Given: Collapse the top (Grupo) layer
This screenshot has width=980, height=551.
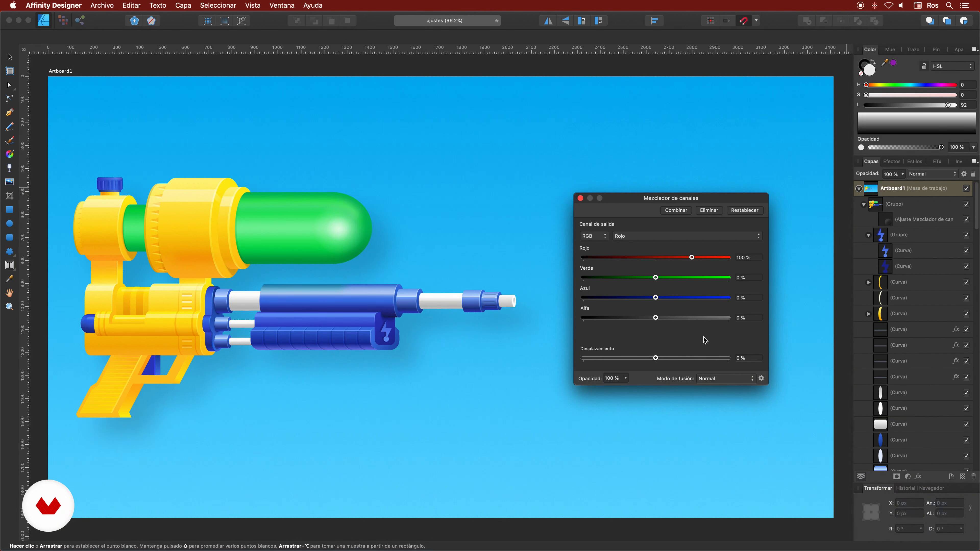Looking at the screenshot, I should click(864, 205).
